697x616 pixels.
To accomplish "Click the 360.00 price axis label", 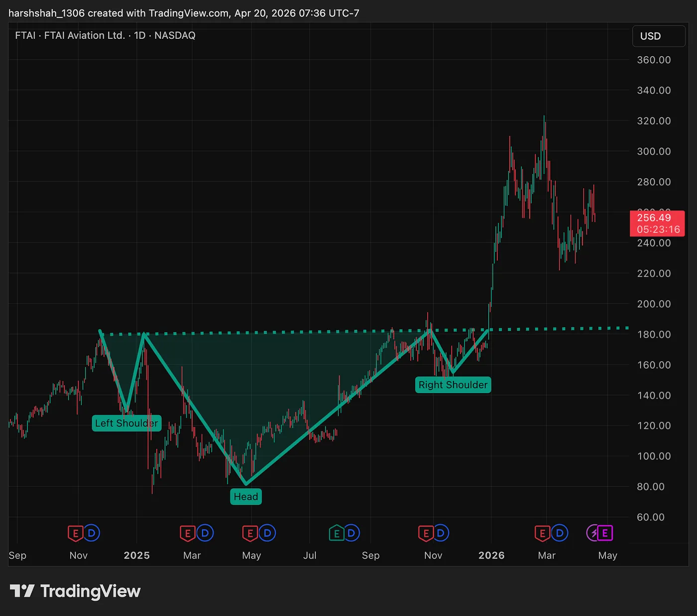I will [654, 60].
